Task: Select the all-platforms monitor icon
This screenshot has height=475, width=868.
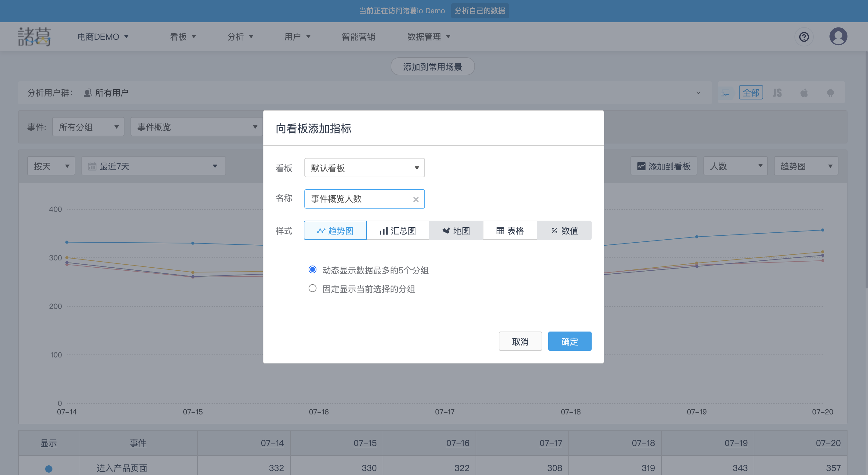Action: (725, 93)
